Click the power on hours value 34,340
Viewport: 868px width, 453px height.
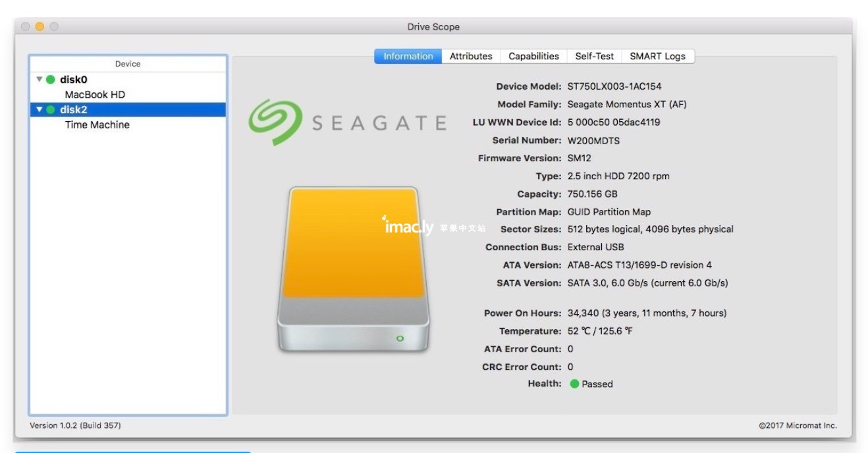point(647,313)
